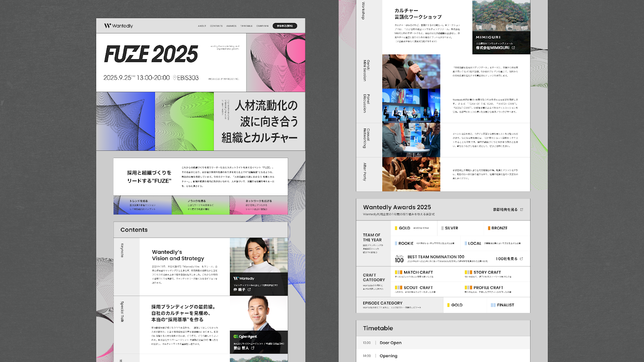
Task: Open the external link icon next to 曽山 哲人
Action: [x=253, y=348]
